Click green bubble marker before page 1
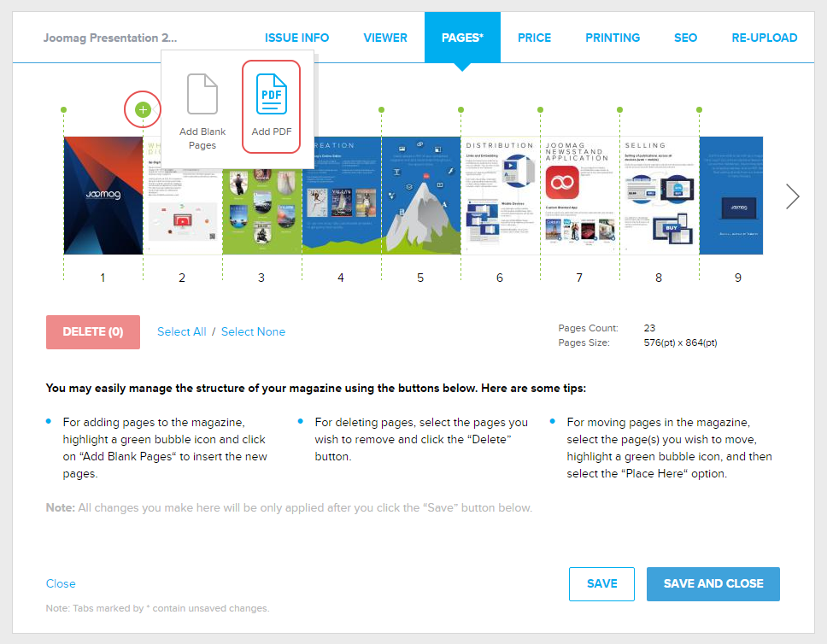The height and width of the screenshot is (644, 827). (x=63, y=109)
